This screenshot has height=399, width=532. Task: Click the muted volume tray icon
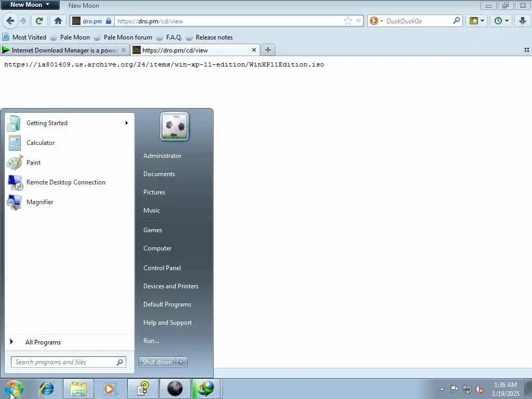point(480,390)
